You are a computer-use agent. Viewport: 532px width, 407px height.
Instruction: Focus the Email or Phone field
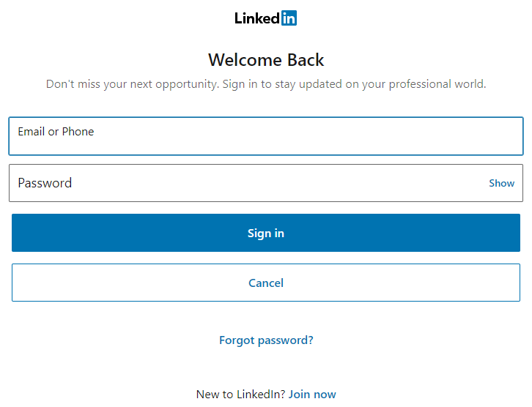tap(266, 136)
